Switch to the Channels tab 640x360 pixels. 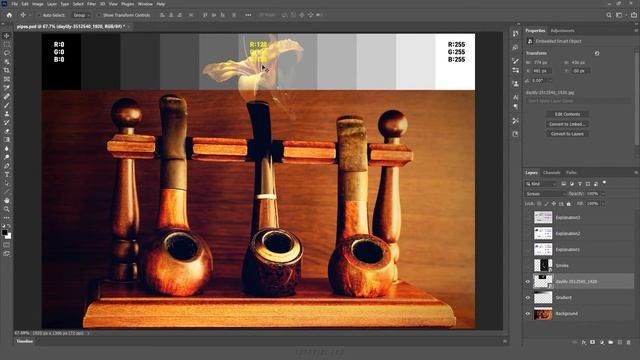[x=551, y=173]
